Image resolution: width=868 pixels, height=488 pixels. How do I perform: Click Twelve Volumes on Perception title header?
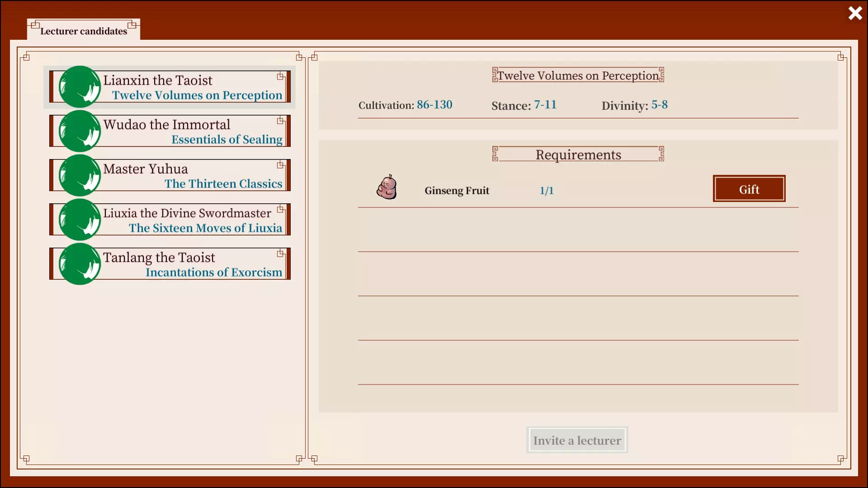click(578, 75)
